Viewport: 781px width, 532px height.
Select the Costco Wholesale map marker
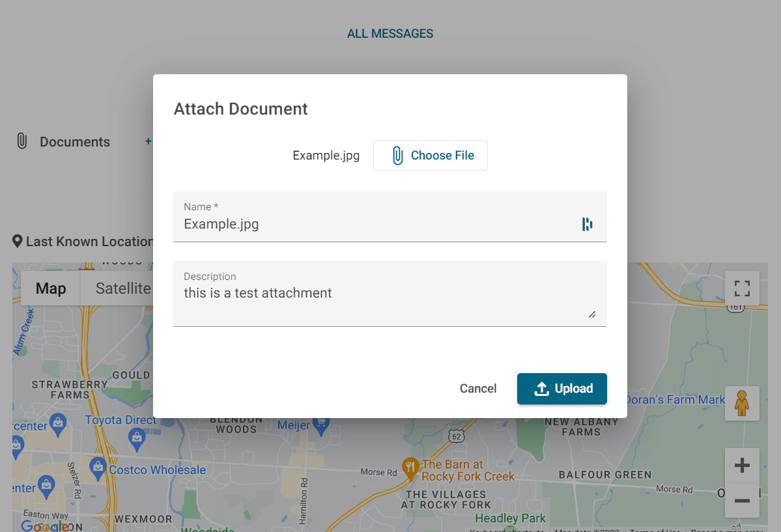point(98,466)
